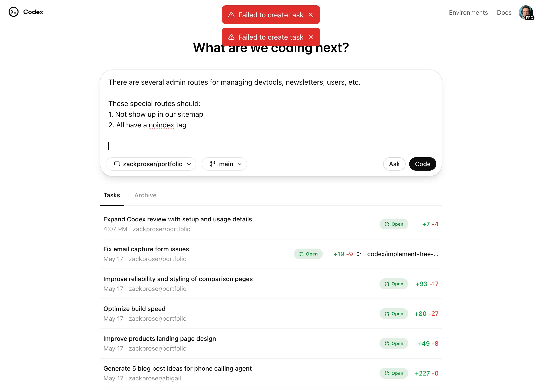Click the pull request icon in Optimize build speed Open badge

click(387, 314)
